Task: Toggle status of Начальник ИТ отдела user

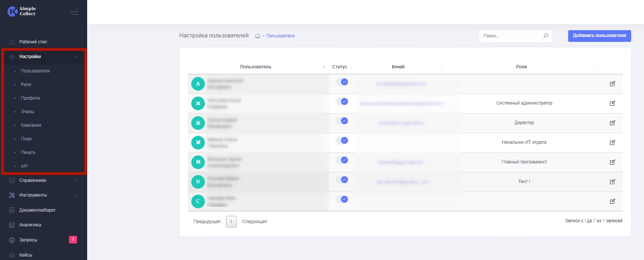Action: (x=342, y=140)
